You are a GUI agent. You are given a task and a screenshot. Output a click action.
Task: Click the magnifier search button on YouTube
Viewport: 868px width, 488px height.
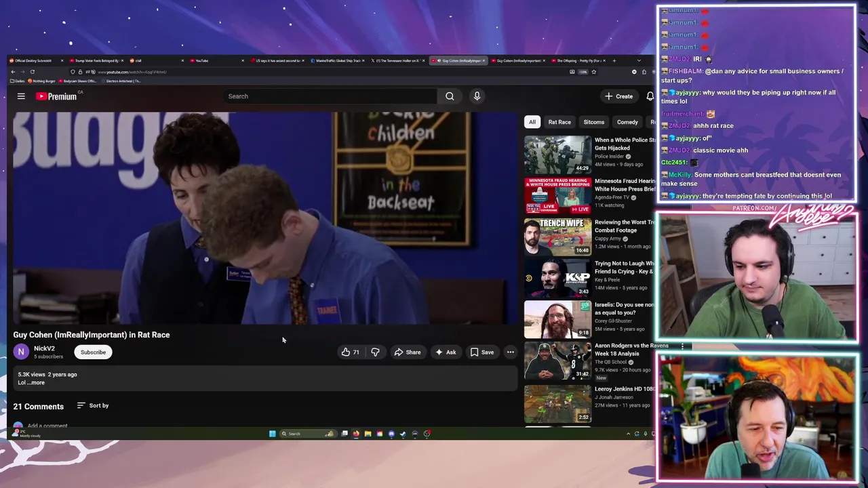point(450,96)
